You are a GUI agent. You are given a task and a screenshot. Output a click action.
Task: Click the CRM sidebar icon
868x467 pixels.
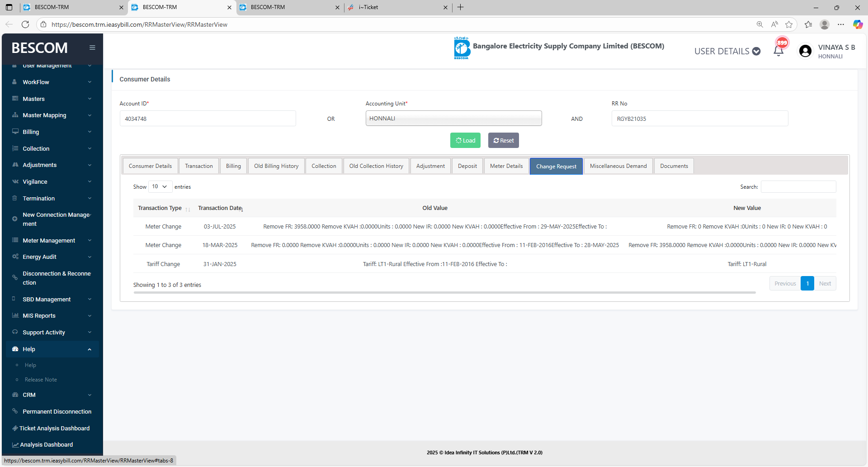click(15, 395)
